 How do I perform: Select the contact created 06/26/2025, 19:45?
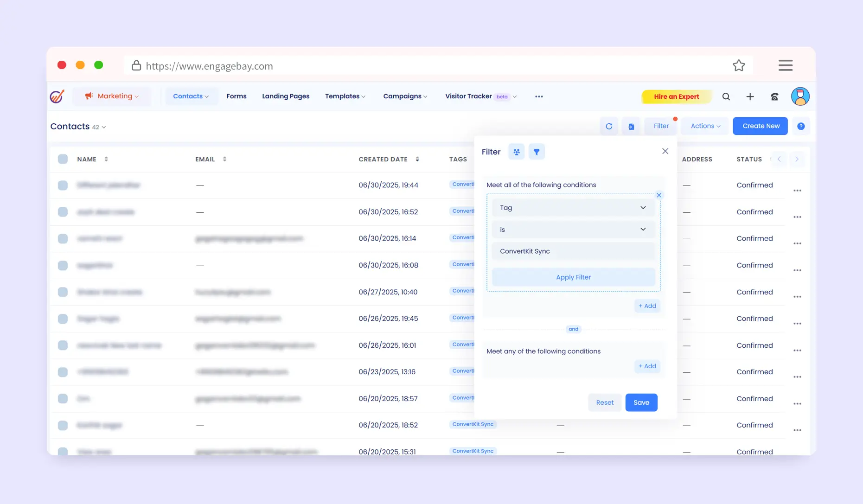point(63,319)
